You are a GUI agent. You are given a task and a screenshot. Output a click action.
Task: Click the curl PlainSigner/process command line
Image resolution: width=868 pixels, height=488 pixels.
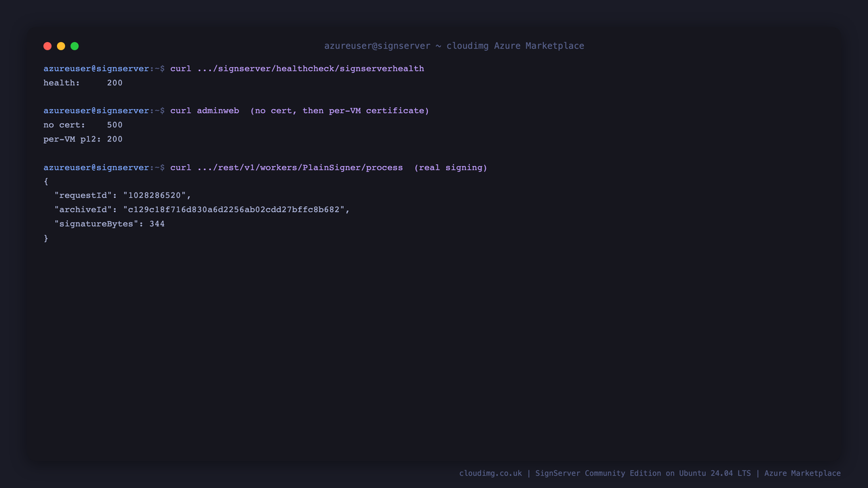265,167
